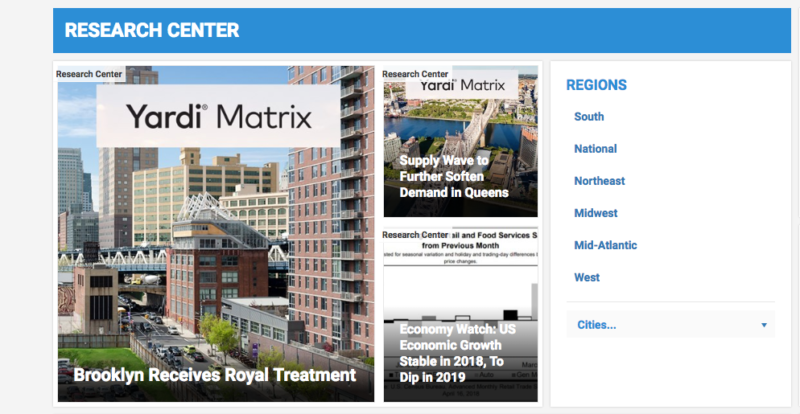Open the West region link

[x=587, y=277]
